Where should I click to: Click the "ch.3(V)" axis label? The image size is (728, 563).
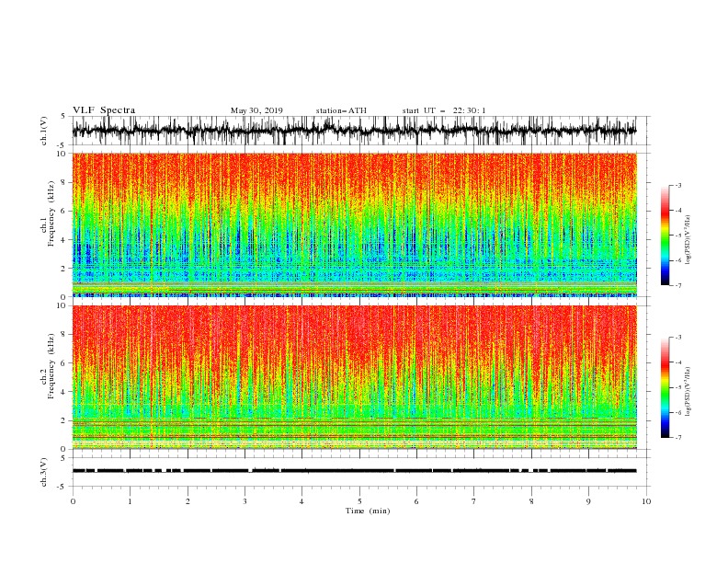[x=44, y=472]
